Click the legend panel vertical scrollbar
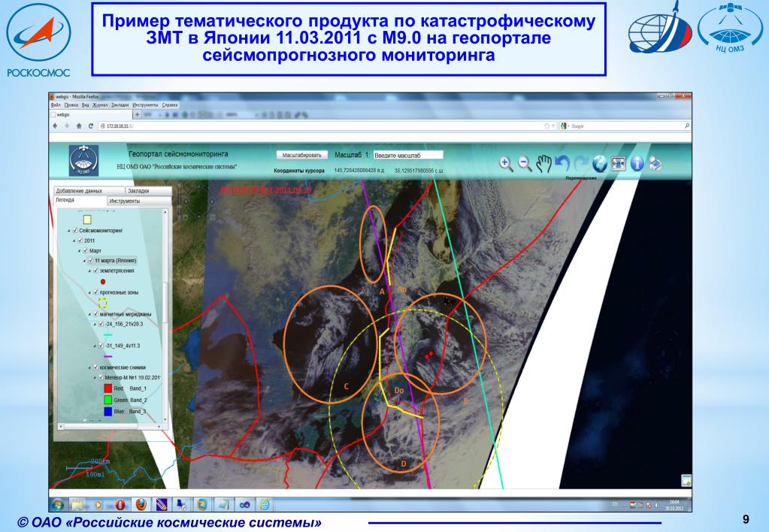Screen dimensions: 769x532 pos(165,314)
